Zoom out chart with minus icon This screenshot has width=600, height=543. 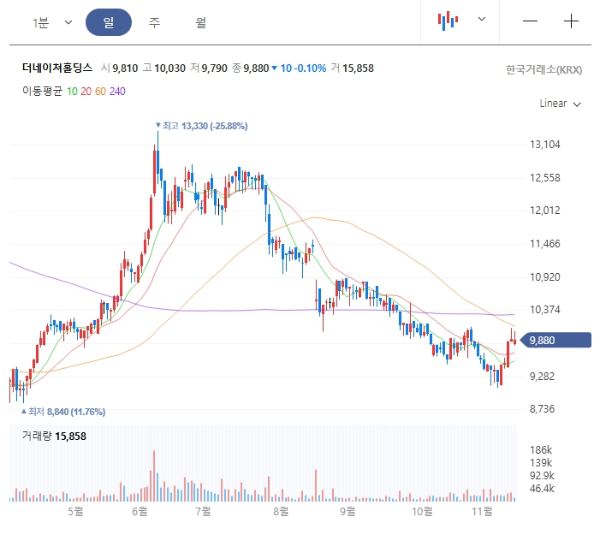point(530,21)
